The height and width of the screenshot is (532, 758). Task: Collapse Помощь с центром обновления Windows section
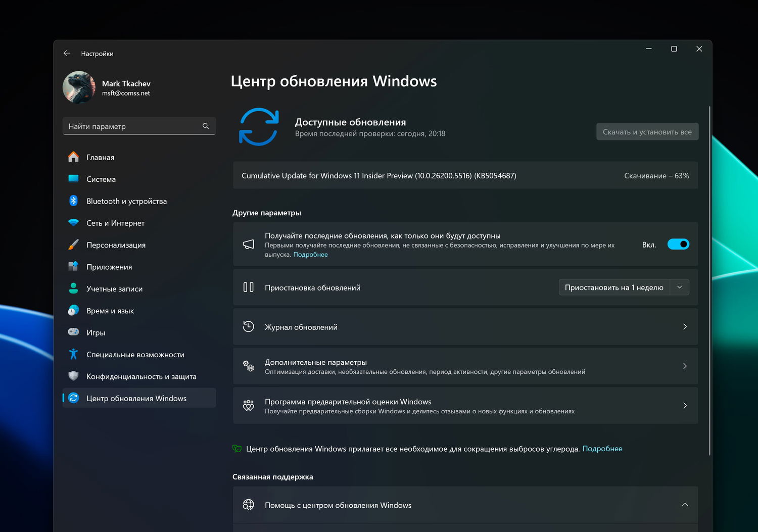pyautogui.click(x=685, y=505)
